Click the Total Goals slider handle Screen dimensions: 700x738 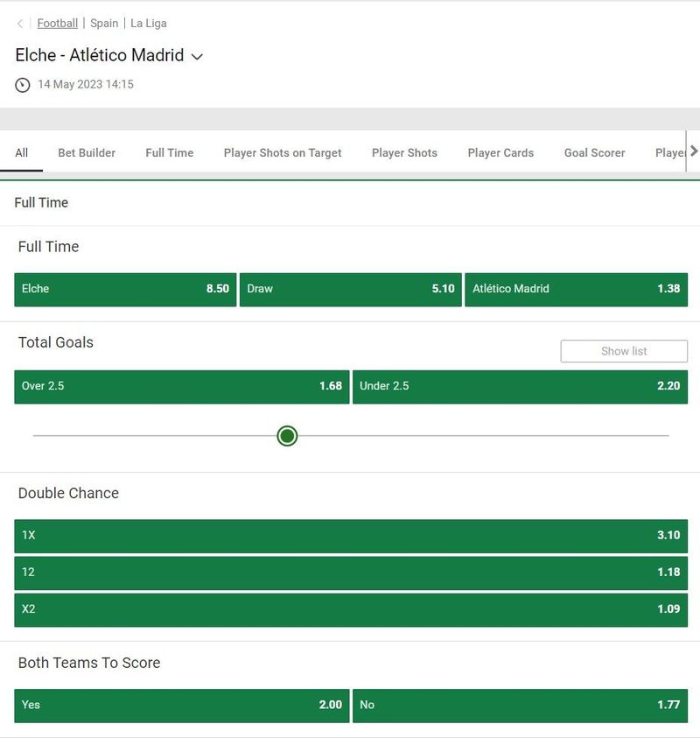pos(287,436)
